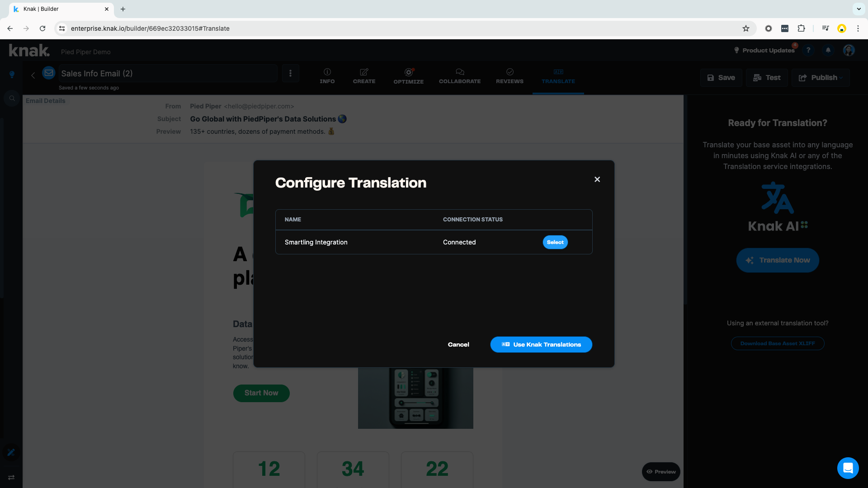This screenshot has height=488, width=868.
Task: Switch to the CREATE tab
Action: [x=364, y=76]
